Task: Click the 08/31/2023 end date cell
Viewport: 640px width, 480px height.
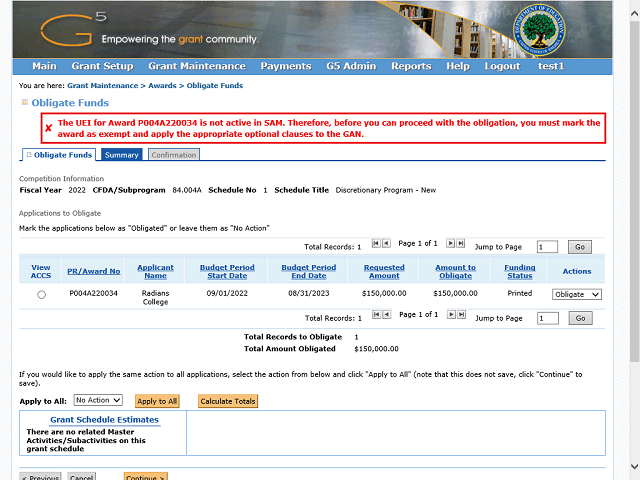Action: [x=309, y=293]
